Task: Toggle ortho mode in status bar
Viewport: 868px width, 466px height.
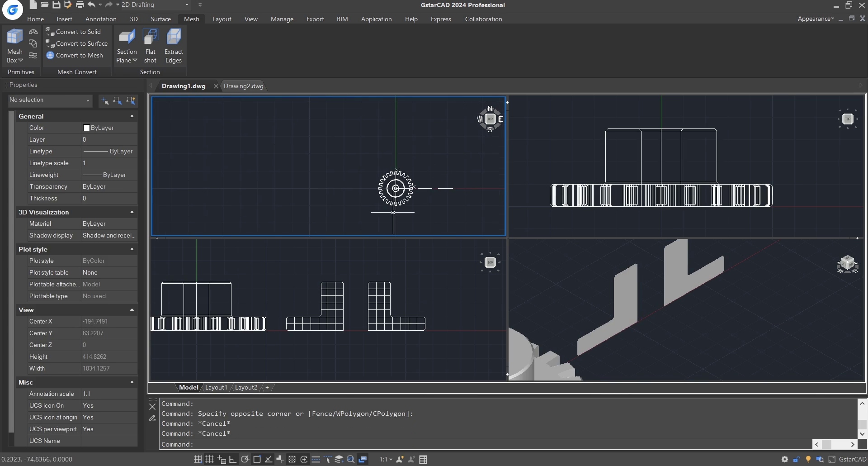Action: coord(233,459)
